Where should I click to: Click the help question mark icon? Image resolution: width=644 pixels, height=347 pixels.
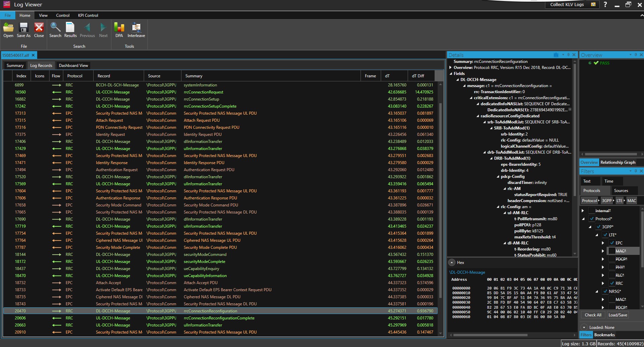[605, 5]
